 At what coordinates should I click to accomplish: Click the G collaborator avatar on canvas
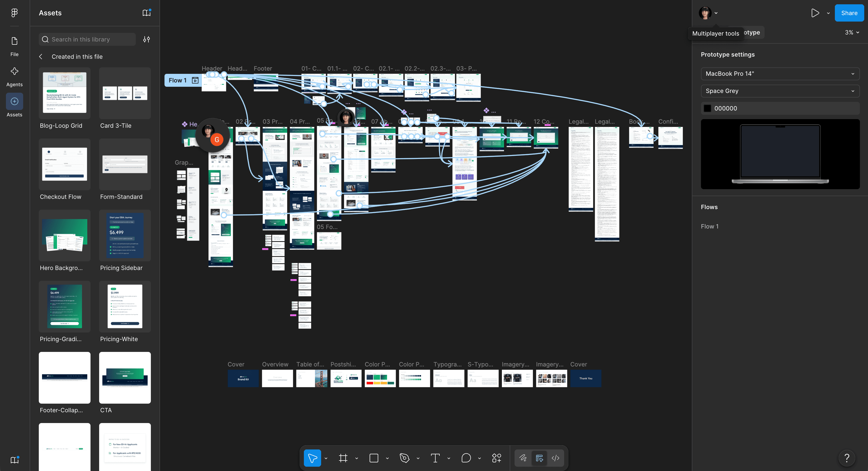217,140
